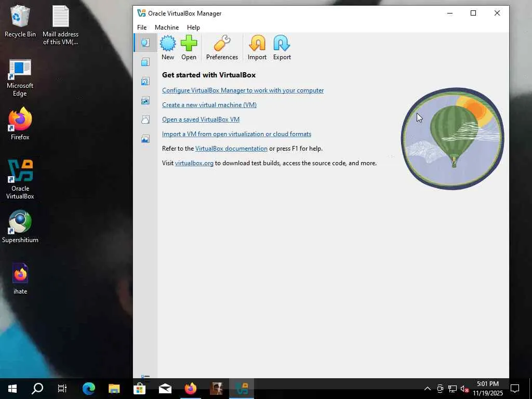Open the Machine menu
Viewport: 532px width, 399px height.
click(x=167, y=28)
